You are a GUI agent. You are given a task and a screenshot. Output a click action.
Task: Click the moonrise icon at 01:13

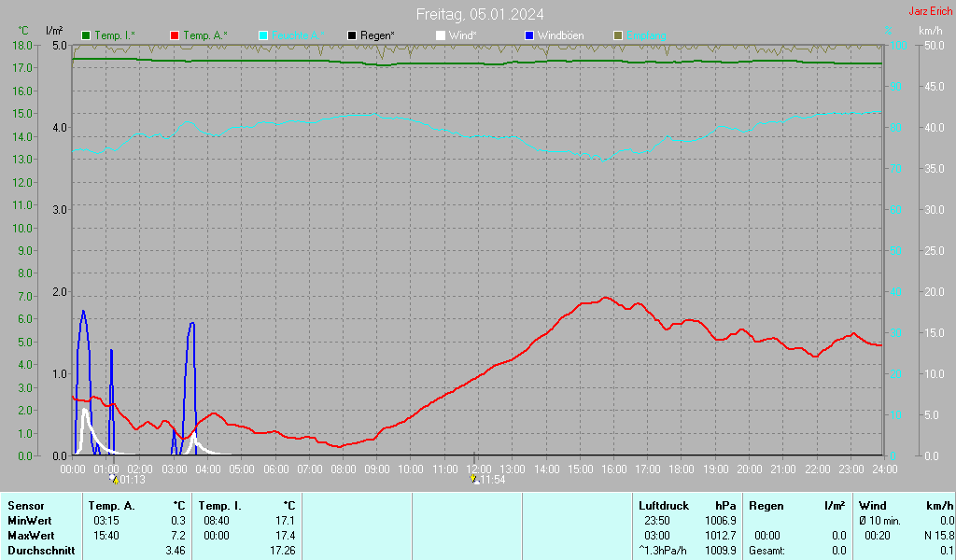tap(114, 480)
